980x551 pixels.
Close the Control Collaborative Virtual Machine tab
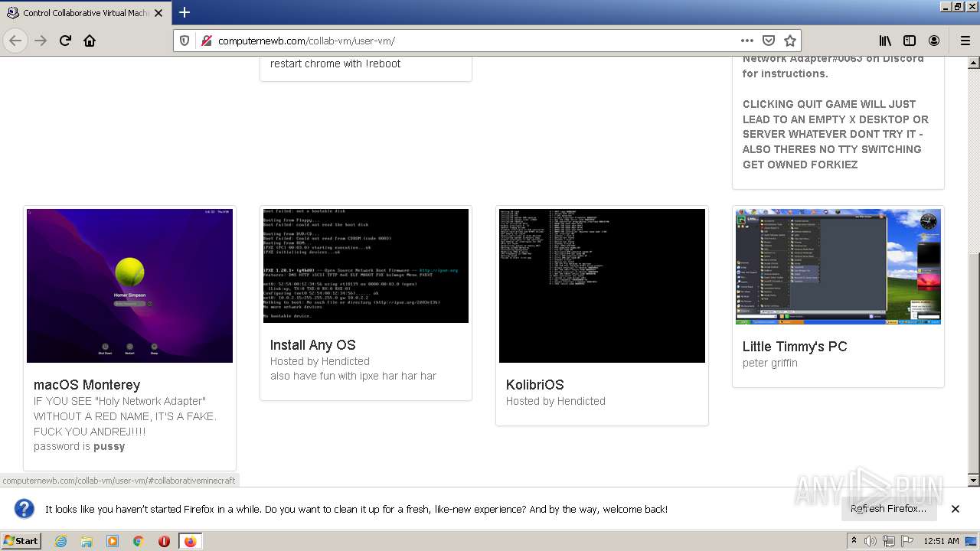click(158, 13)
